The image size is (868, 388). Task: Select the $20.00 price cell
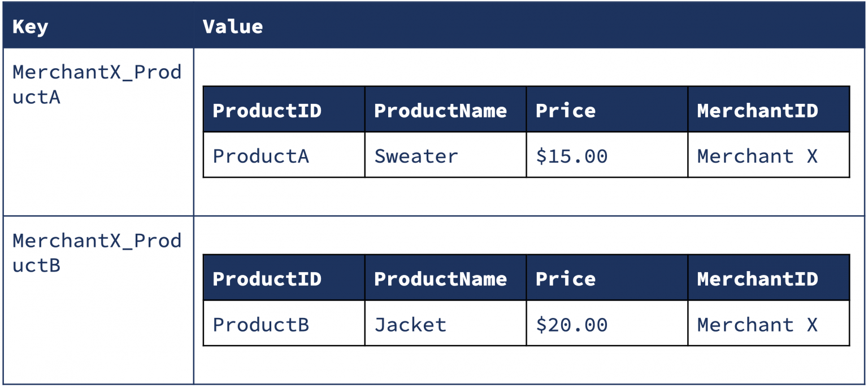(607, 323)
